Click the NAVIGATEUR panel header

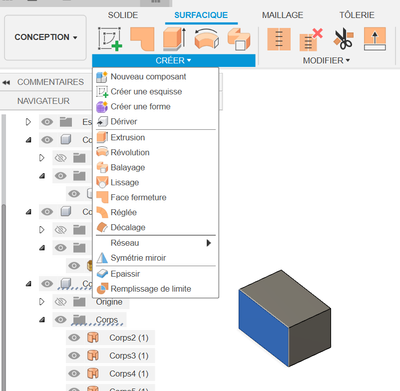[x=43, y=101]
